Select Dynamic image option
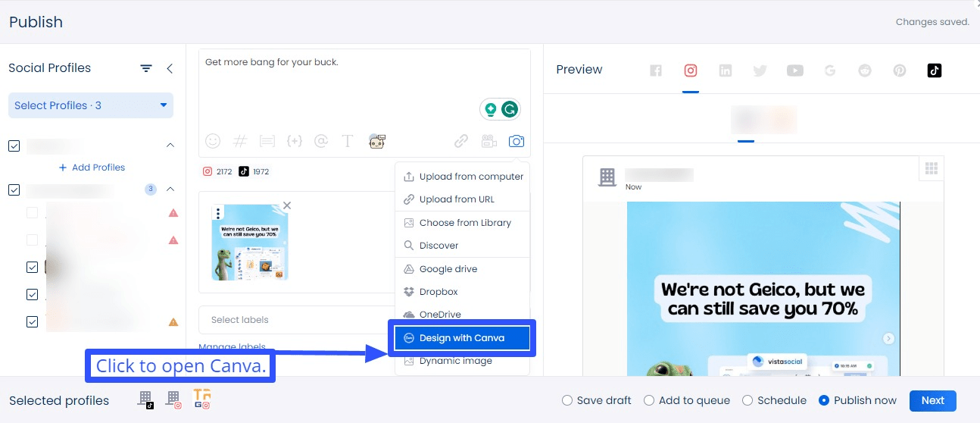Screen dimensions: 980x423 point(462,362)
